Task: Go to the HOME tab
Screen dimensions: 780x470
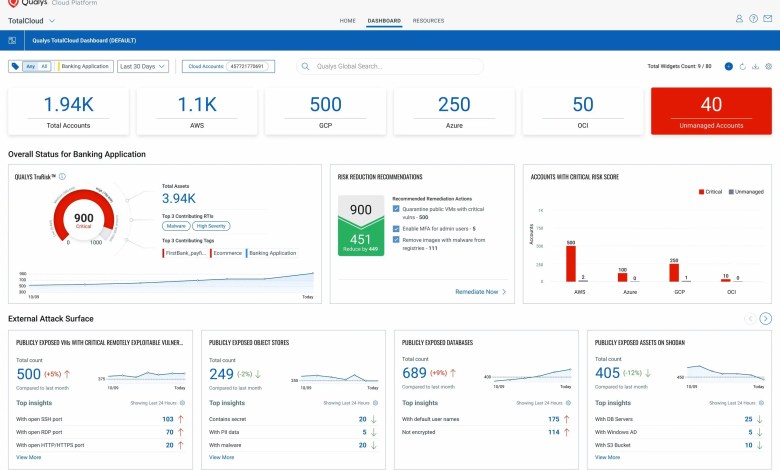Action: click(347, 21)
